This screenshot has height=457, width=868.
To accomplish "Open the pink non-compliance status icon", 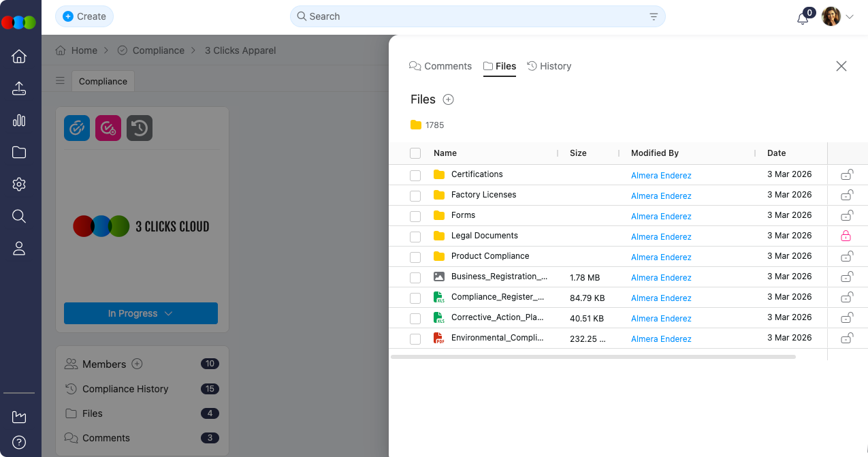I will [x=108, y=127].
